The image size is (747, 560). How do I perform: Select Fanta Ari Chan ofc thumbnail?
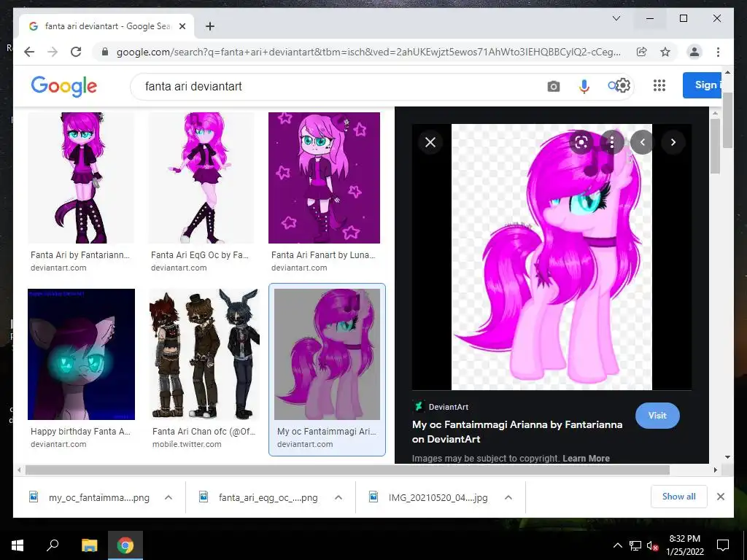[x=204, y=354]
